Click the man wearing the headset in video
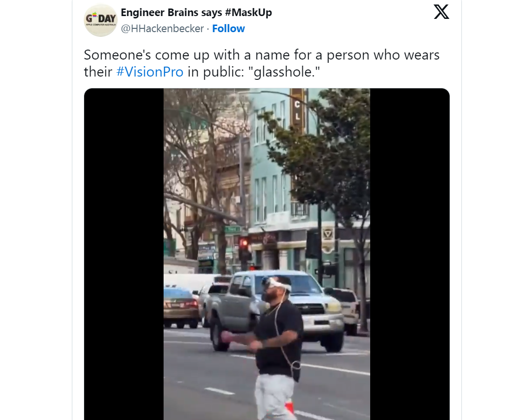The width and height of the screenshot is (521, 420). point(277,347)
